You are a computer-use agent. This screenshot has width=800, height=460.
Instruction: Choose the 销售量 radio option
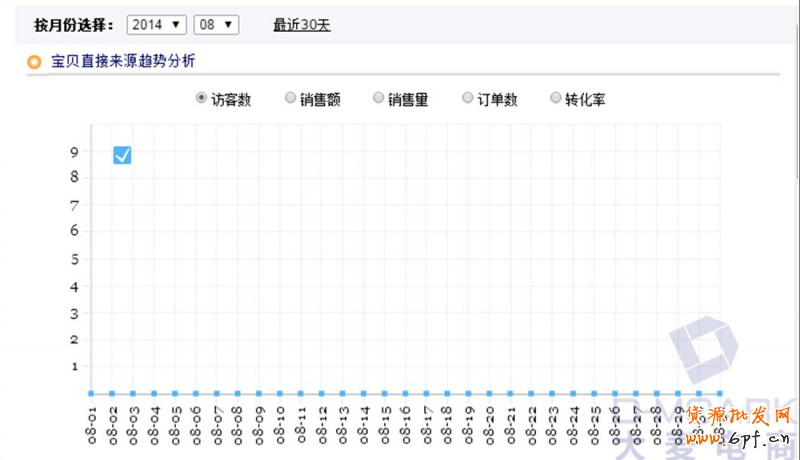379,98
